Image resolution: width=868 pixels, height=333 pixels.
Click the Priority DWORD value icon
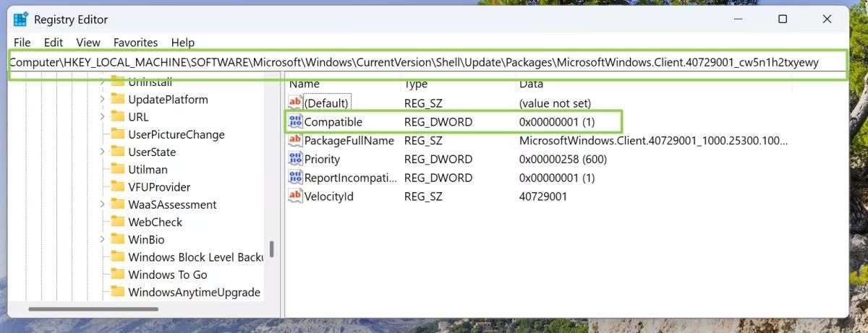(x=295, y=159)
